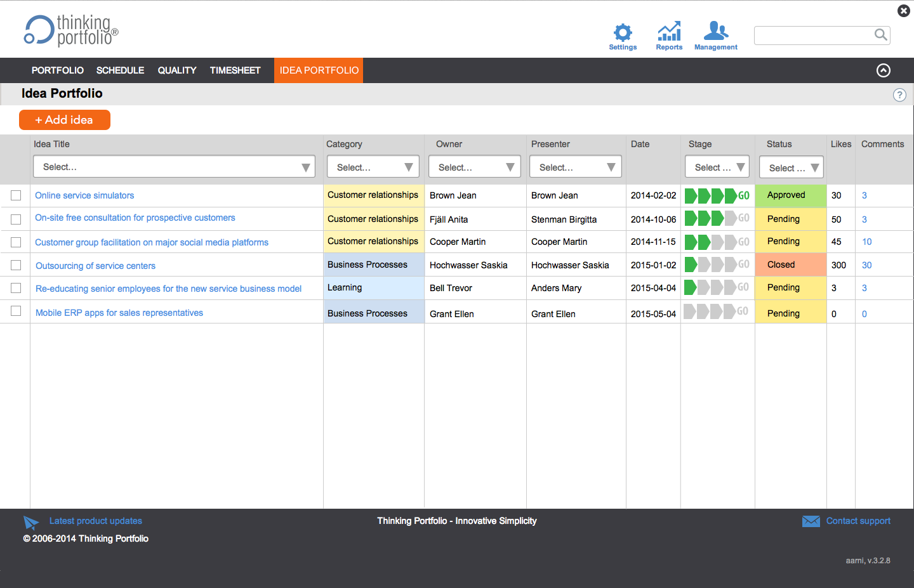Check the Customer group facilitation row checkbox
914x588 pixels.
pos(16,242)
